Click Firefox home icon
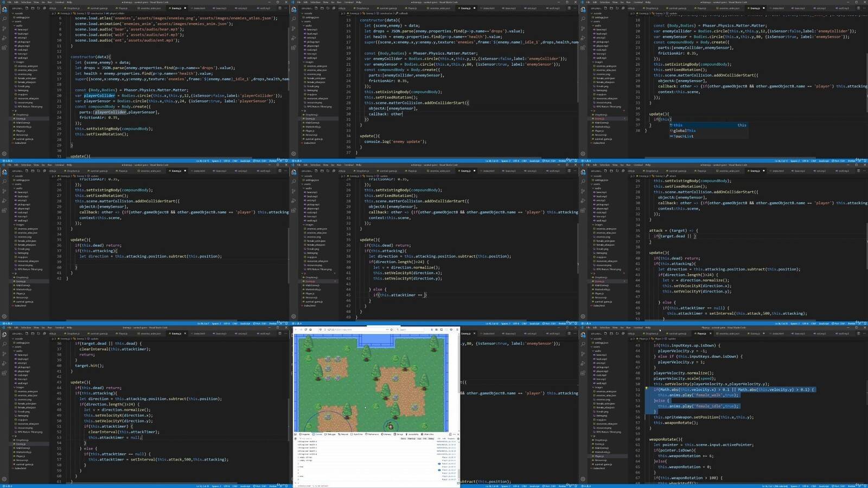868x488 pixels. pyautogui.click(x=310, y=329)
